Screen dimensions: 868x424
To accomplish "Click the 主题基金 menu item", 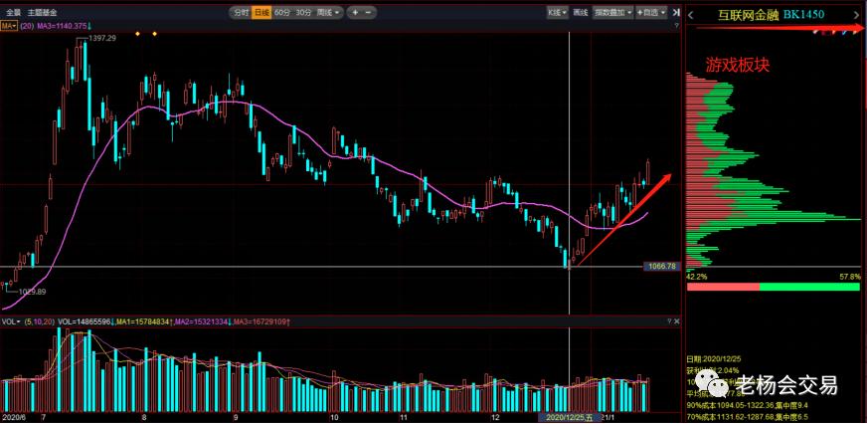I will coord(42,12).
